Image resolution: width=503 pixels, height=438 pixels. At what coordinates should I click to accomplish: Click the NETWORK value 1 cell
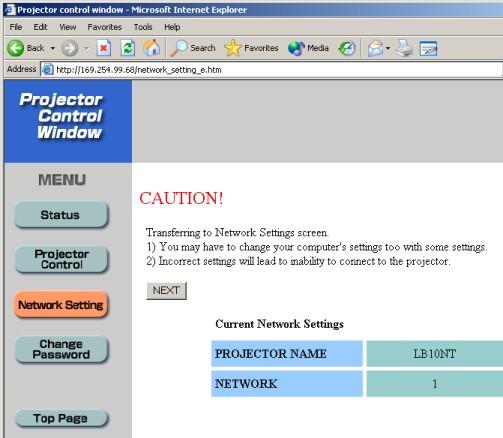(435, 383)
